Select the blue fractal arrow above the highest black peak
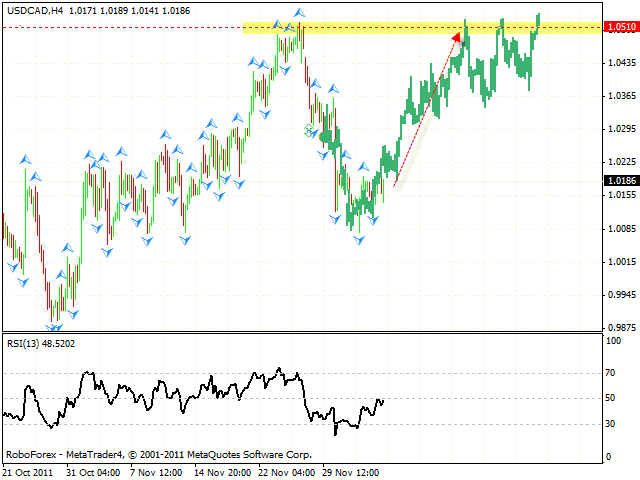 [x=301, y=12]
